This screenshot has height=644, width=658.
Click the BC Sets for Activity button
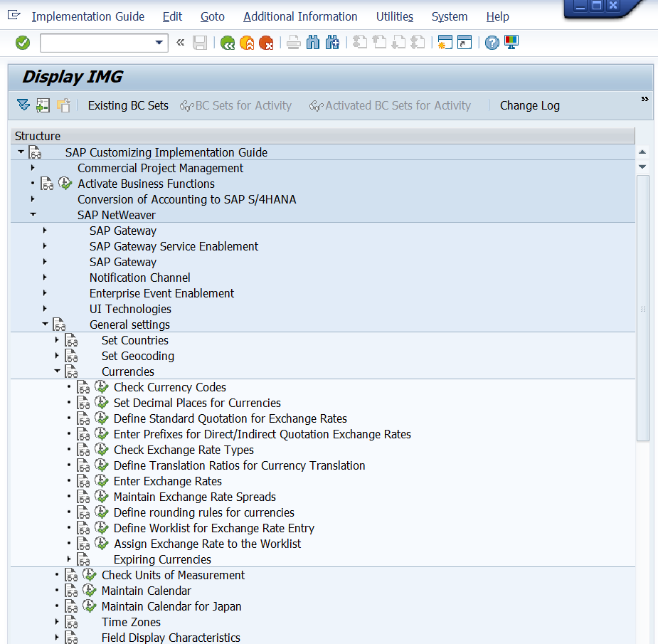pyautogui.click(x=236, y=105)
